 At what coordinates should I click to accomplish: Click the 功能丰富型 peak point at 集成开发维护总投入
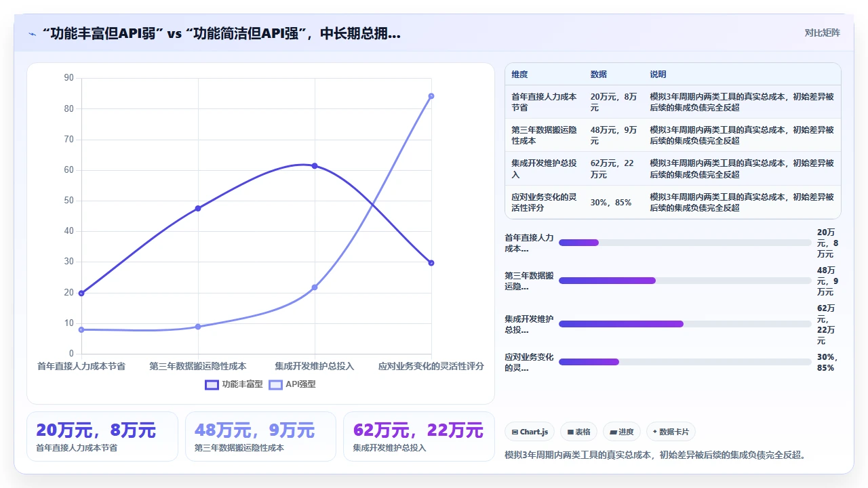(315, 165)
